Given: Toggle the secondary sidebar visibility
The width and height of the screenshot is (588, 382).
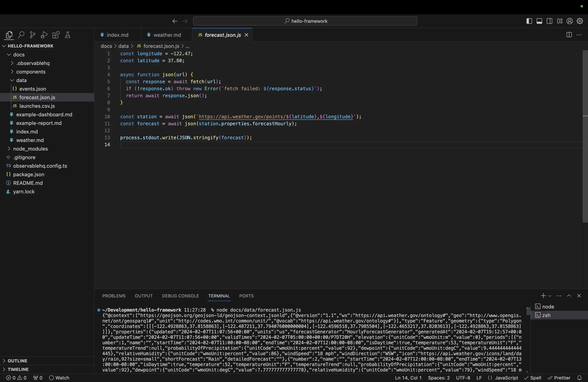Looking at the screenshot, I should (x=549, y=21).
